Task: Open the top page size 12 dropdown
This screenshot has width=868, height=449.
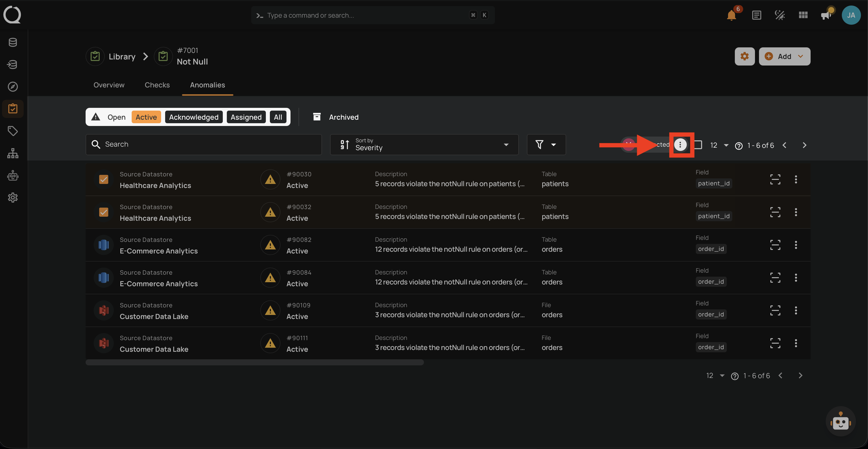Action: point(719,145)
